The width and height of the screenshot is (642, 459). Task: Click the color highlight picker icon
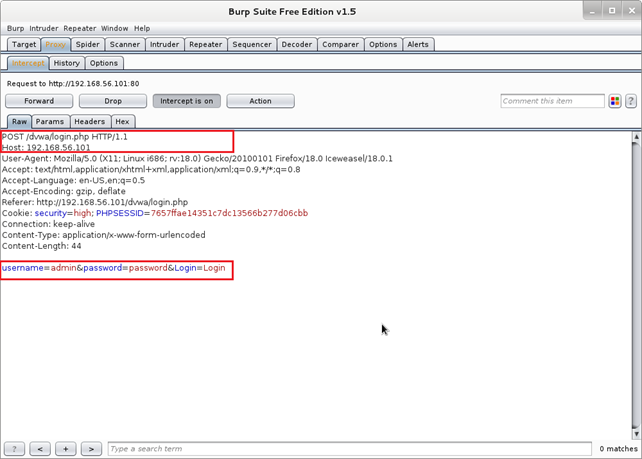click(615, 101)
